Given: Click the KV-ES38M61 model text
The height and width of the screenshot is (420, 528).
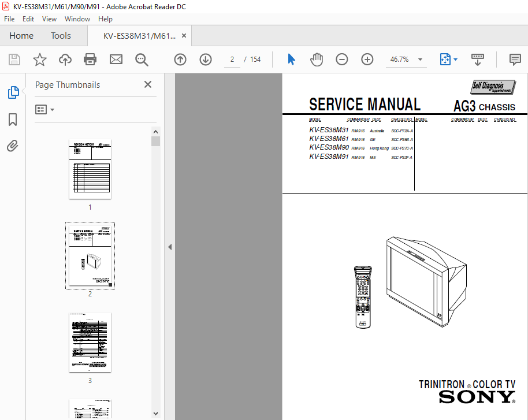Looking at the screenshot, I should tap(329, 139).
